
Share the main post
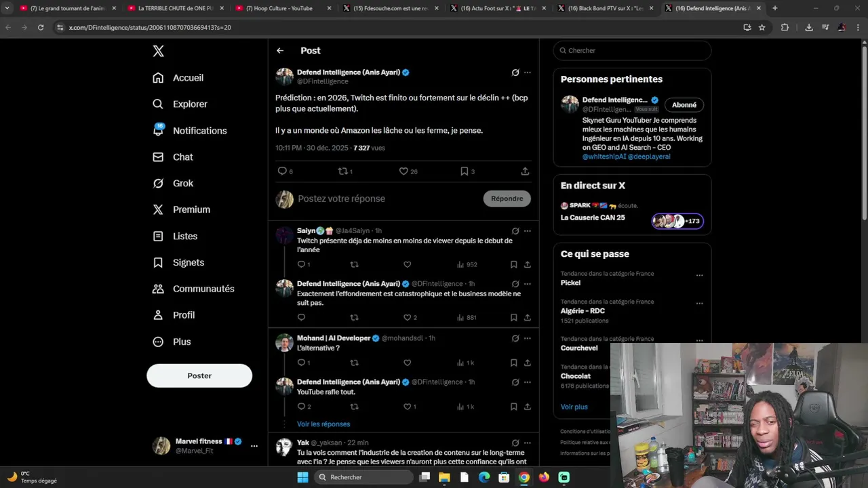pos(525,171)
